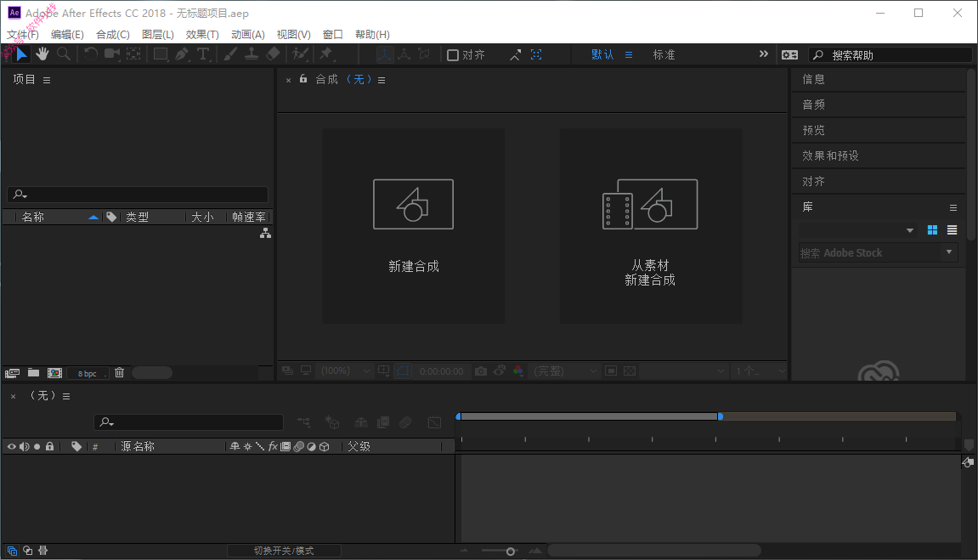Switch library to grid view

(x=932, y=230)
